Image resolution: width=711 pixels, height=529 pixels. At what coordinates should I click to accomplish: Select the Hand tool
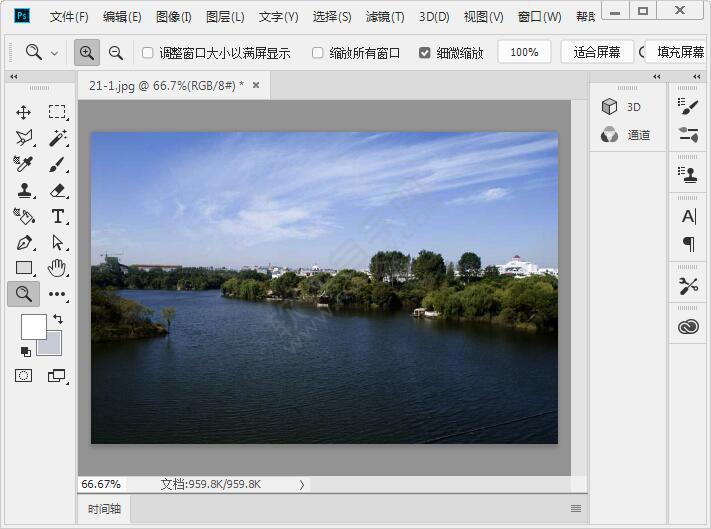[x=57, y=268]
